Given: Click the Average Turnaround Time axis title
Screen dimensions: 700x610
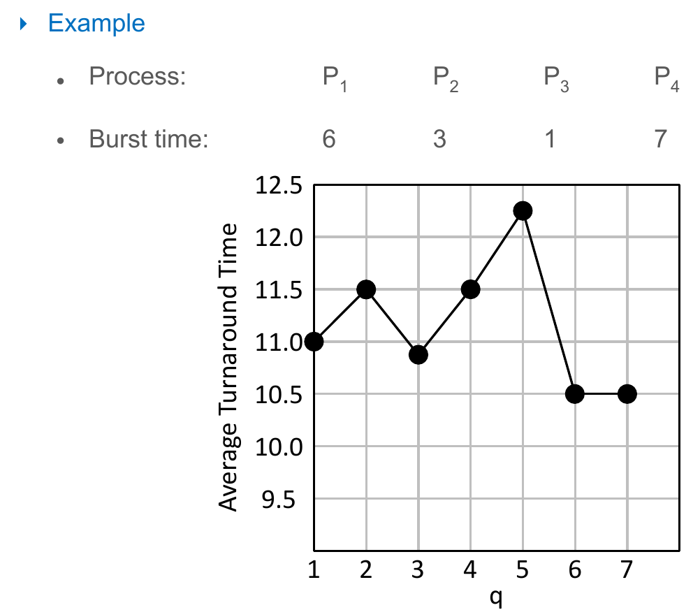Looking at the screenshot, I should [x=228, y=367].
